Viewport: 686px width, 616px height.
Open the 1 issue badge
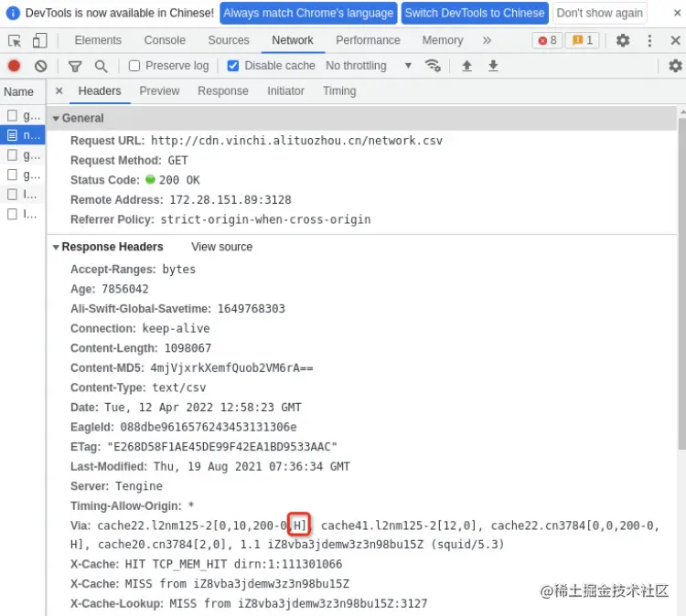tap(583, 40)
